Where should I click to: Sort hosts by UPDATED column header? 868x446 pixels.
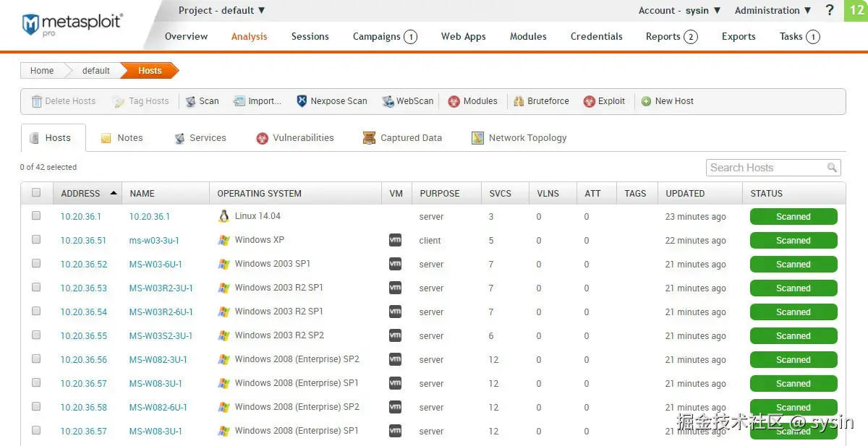point(699,193)
